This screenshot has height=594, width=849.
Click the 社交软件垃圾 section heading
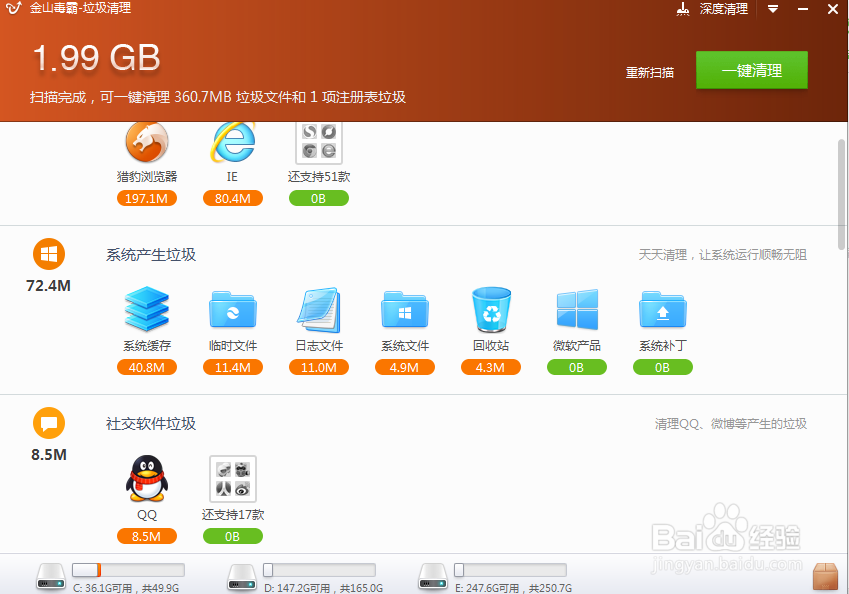point(151,423)
